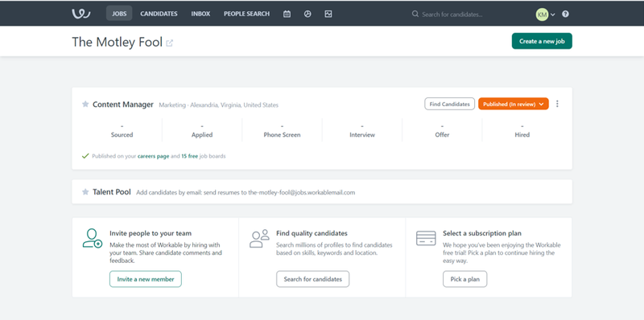
Task: Open the reports pie chart icon
Action: coord(308,14)
